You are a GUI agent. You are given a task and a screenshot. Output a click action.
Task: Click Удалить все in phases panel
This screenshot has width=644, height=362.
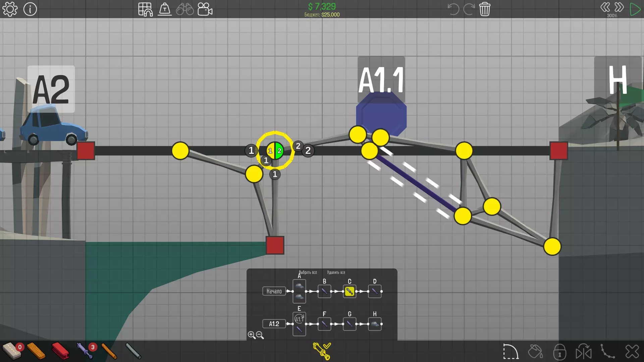(336, 272)
